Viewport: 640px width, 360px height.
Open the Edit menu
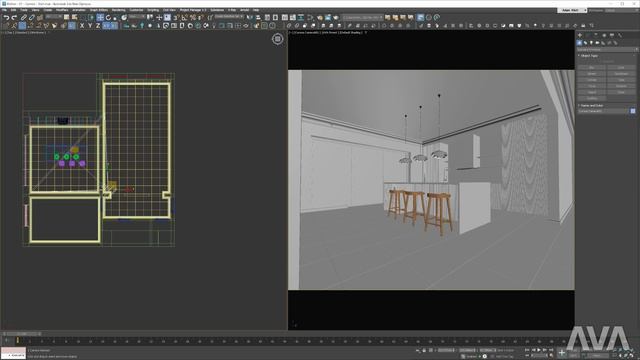(13, 10)
